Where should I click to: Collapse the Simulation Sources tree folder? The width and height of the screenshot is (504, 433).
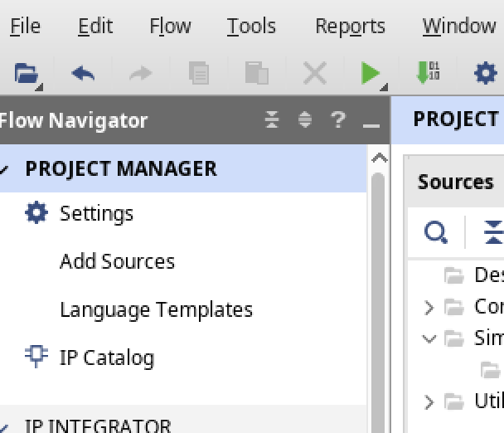[x=429, y=338]
